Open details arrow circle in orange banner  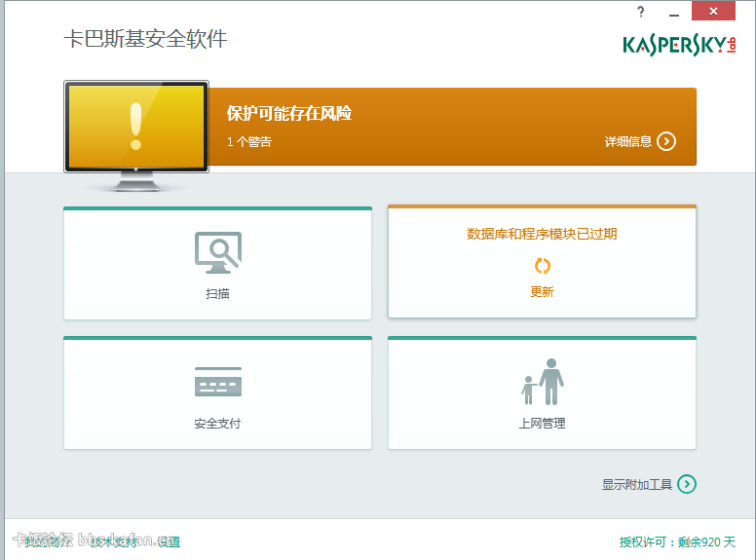pyautogui.click(x=666, y=141)
